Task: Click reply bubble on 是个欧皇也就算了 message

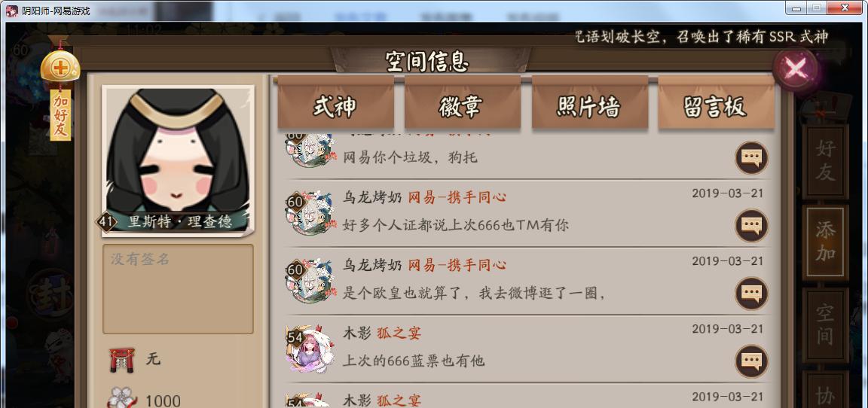Action: [x=751, y=294]
